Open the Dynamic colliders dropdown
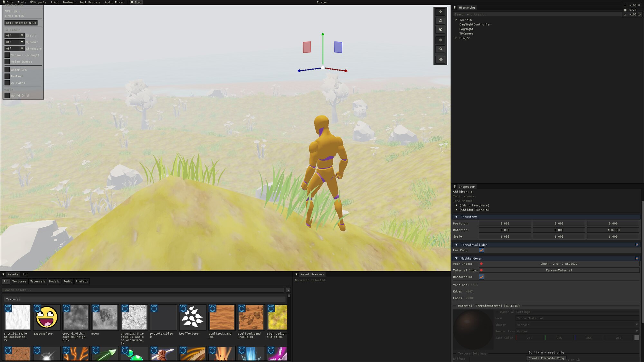644x362 pixels. pos(14,42)
